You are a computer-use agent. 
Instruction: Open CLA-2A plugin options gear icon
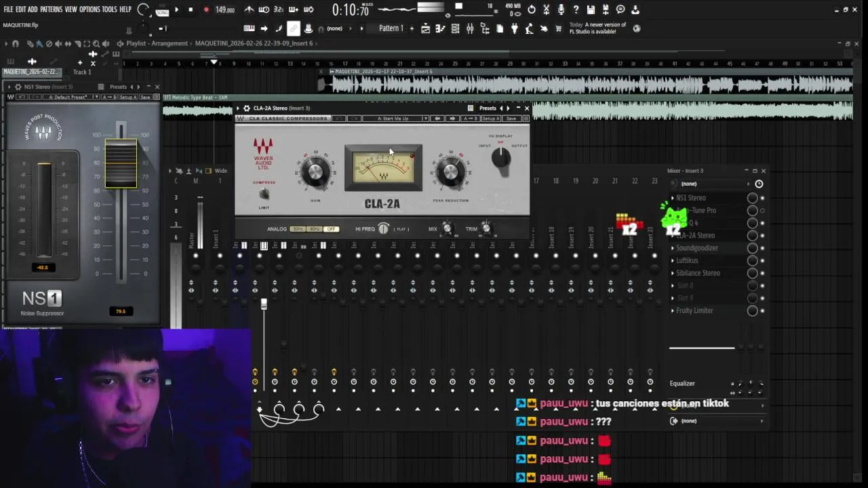point(246,108)
